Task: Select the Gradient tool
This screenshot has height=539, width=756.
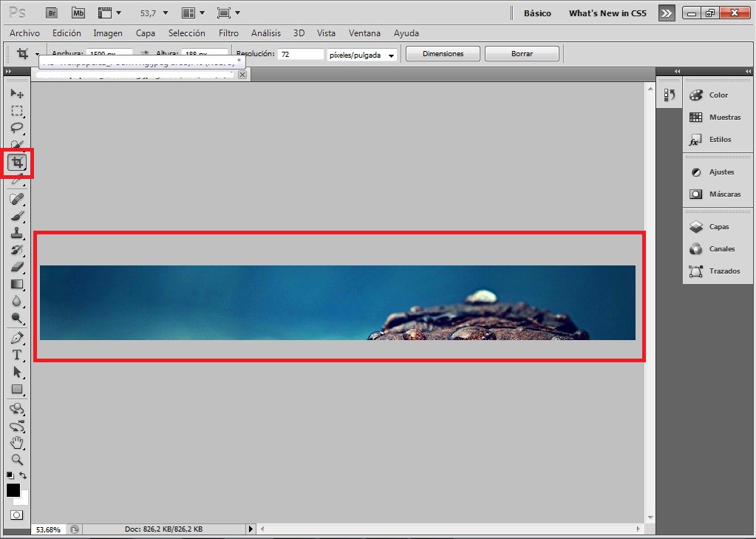Action: click(17, 284)
